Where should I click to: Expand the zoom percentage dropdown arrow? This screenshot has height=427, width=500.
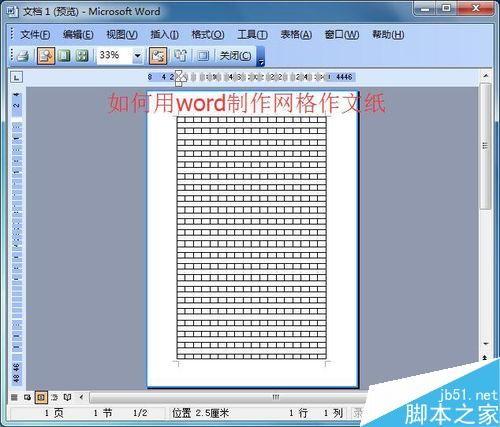pos(137,56)
